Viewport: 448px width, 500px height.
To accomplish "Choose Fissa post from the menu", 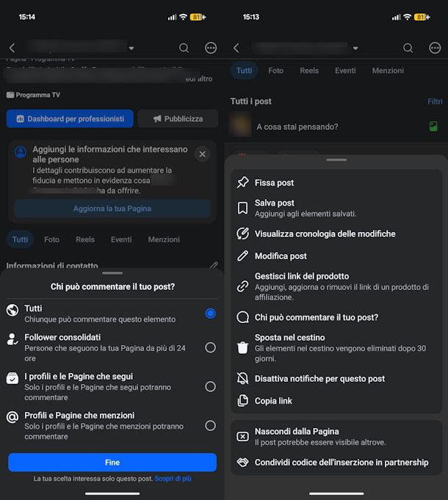I will 336,183.
